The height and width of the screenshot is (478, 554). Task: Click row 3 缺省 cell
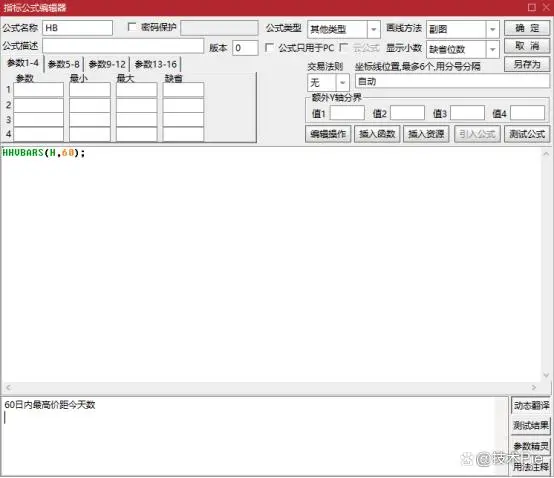[183, 120]
